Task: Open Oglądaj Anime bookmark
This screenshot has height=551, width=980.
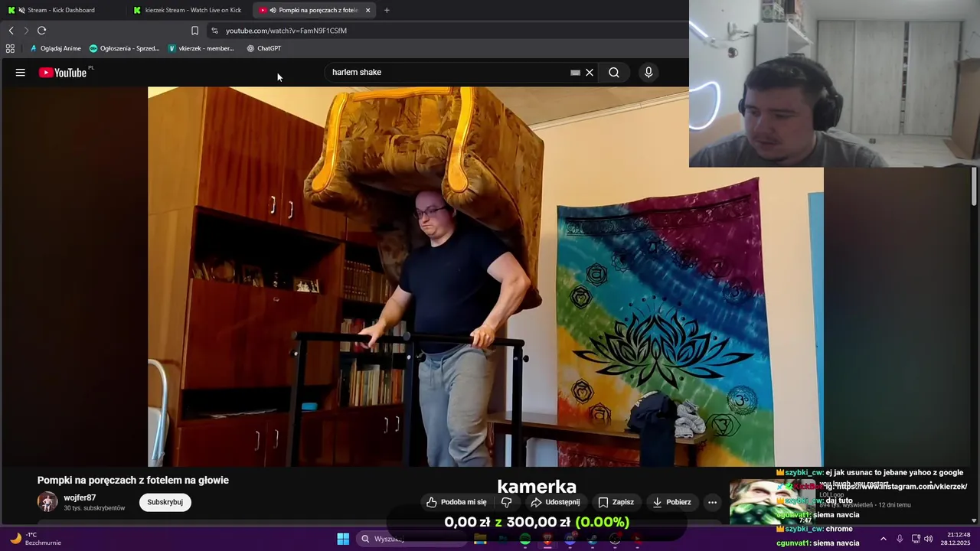Action: coord(55,48)
